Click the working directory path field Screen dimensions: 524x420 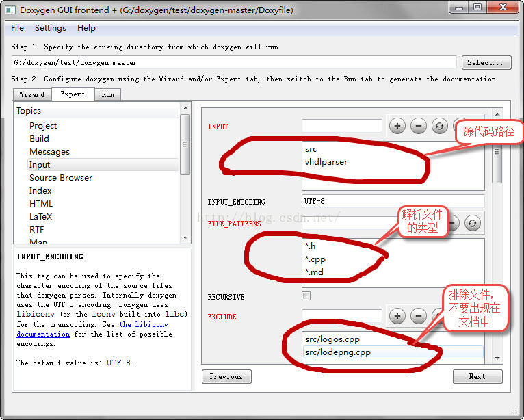[x=234, y=62]
